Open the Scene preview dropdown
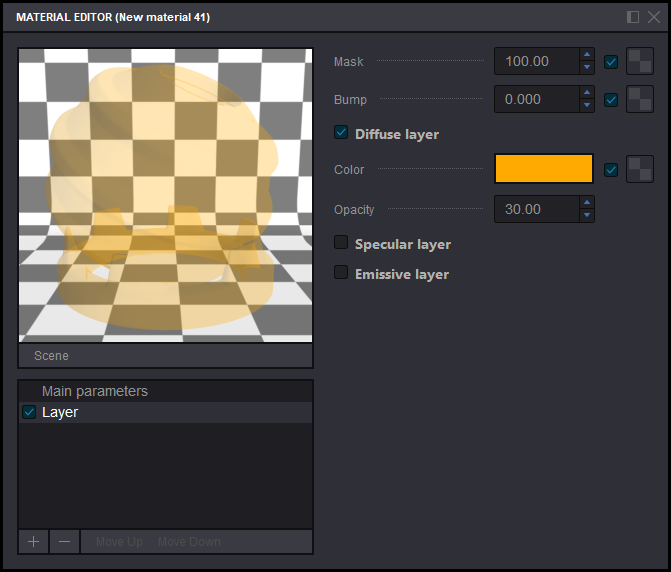The image size is (671, 572). click(x=165, y=356)
